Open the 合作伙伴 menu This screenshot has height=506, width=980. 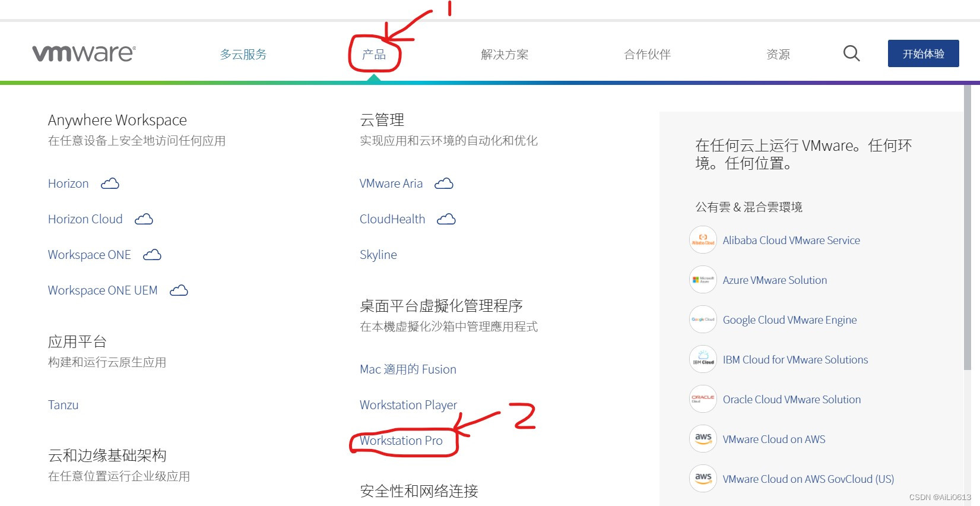pos(647,55)
